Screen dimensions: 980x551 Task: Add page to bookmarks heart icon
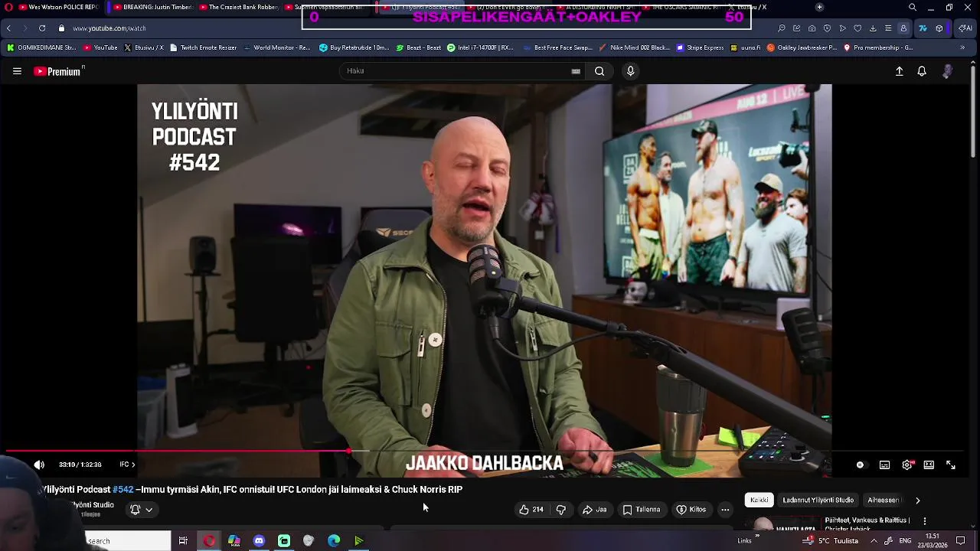pos(857,28)
